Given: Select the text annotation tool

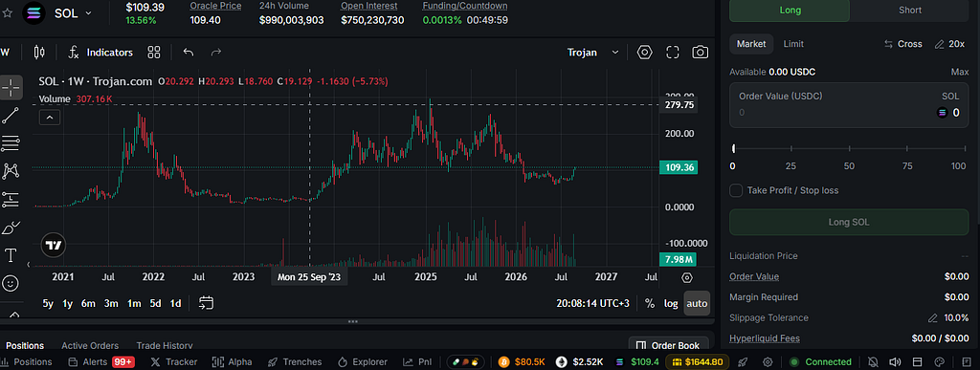Looking at the screenshot, I should coord(11,255).
